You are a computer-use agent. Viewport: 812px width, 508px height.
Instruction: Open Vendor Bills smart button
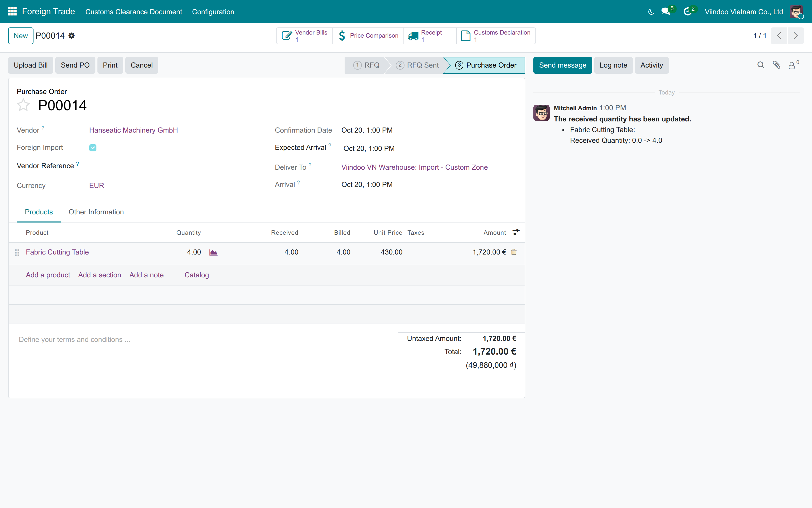click(x=305, y=36)
